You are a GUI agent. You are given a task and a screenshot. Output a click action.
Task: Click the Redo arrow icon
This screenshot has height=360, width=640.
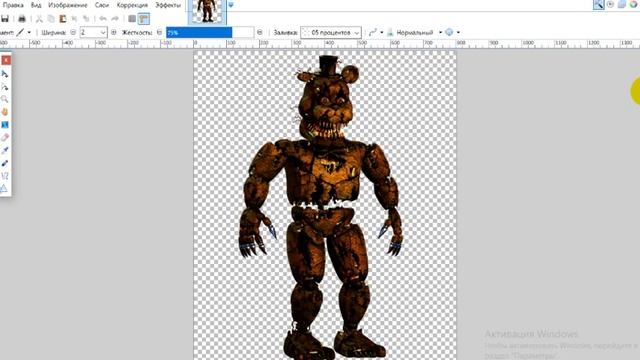click(115, 19)
